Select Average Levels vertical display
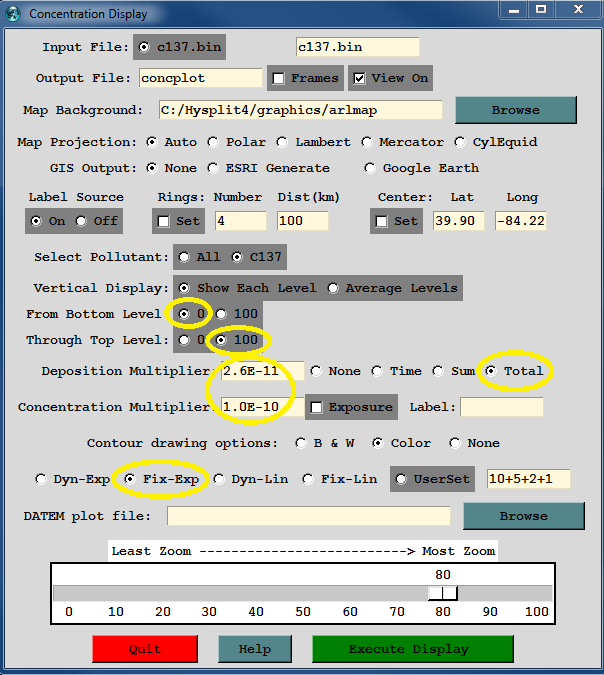 (333, 288)
